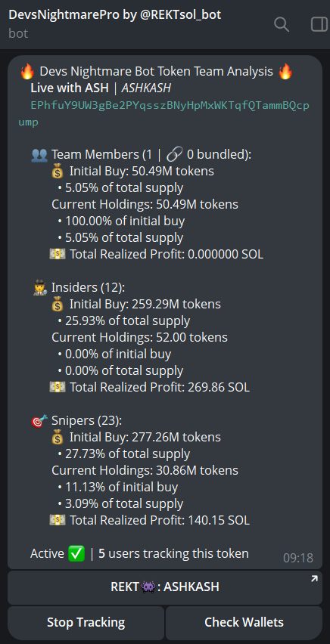This screenshot has width=330, height=644.
Task: Click the chain link bundled emoji
Action: click(173, 155)
